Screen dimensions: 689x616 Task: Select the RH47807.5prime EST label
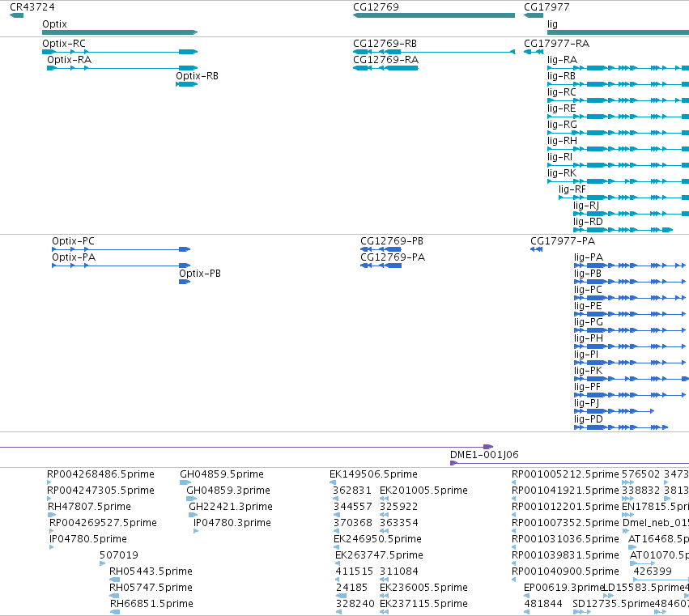click(89, 507)
